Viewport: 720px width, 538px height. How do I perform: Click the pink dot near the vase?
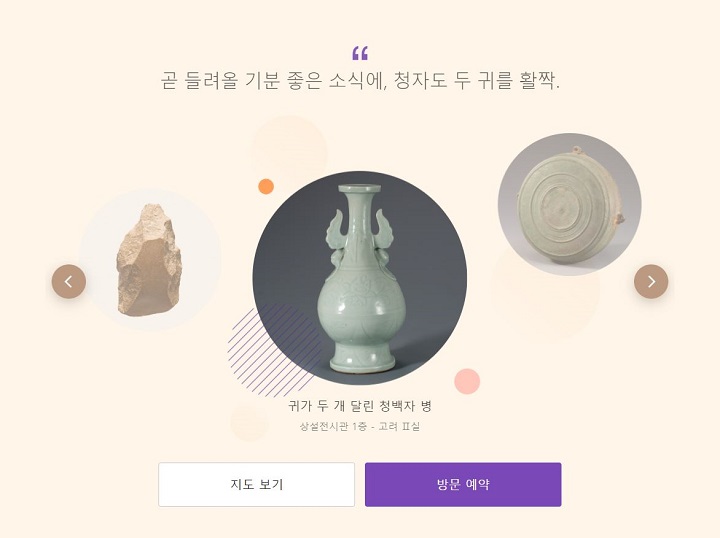[467, 381]
